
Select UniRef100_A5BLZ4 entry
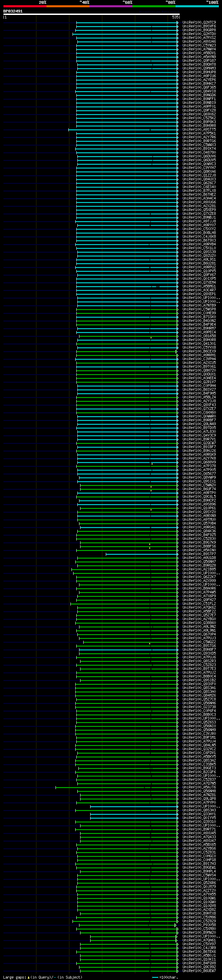click(199, 397)
